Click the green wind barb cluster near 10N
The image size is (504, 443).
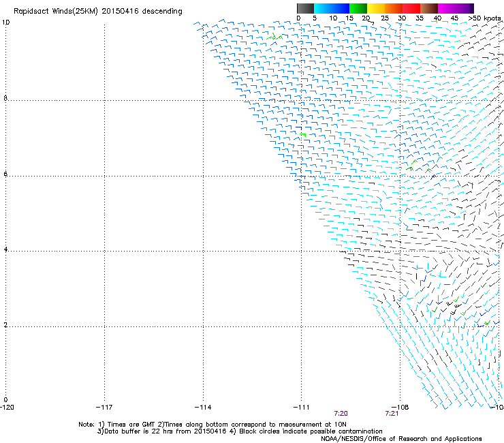click(274, 37)
